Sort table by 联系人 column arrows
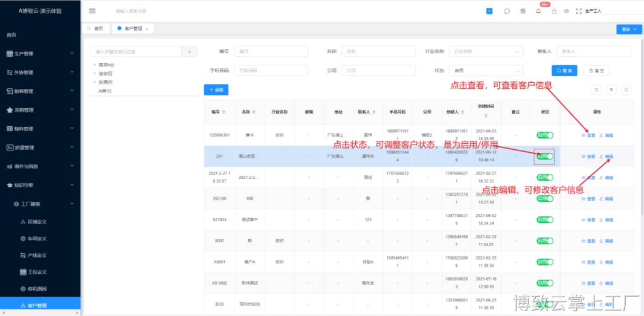 (x=374, y=112)
